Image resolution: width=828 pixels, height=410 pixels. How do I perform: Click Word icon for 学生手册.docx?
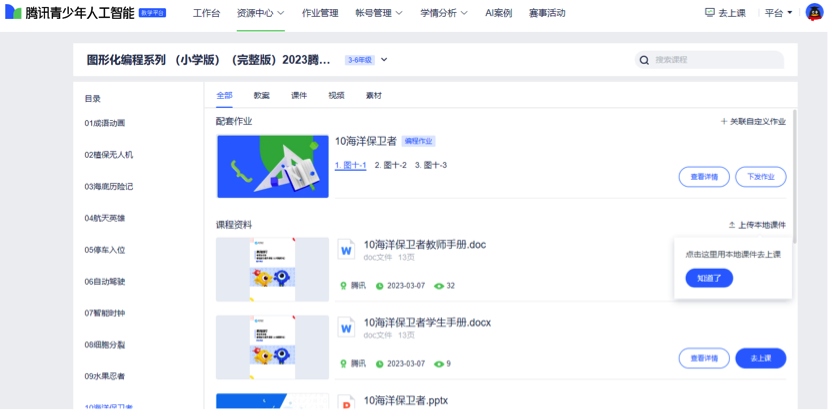click(x=347, y=328)
